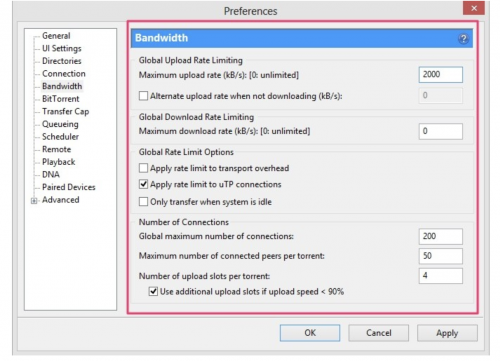Click the Apply button

pyautogui.click(x=447, y=333)
